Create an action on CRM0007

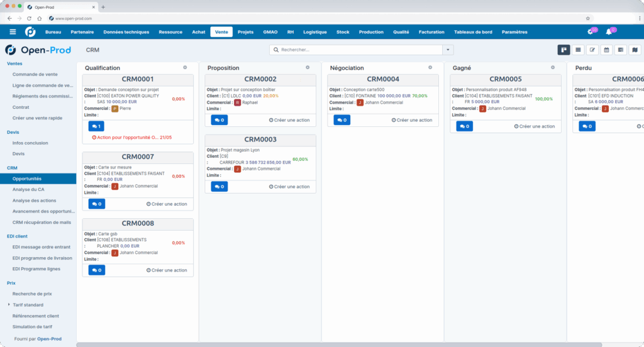coord(167,204)
